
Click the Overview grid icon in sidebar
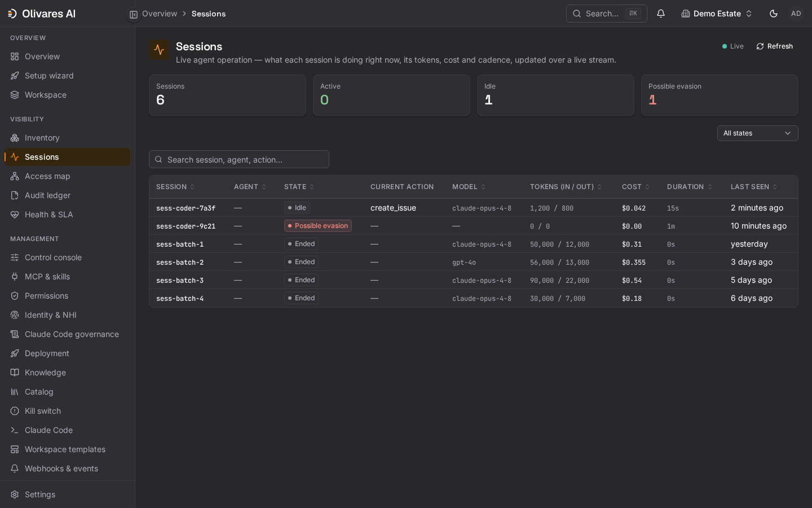click(15, 56)
